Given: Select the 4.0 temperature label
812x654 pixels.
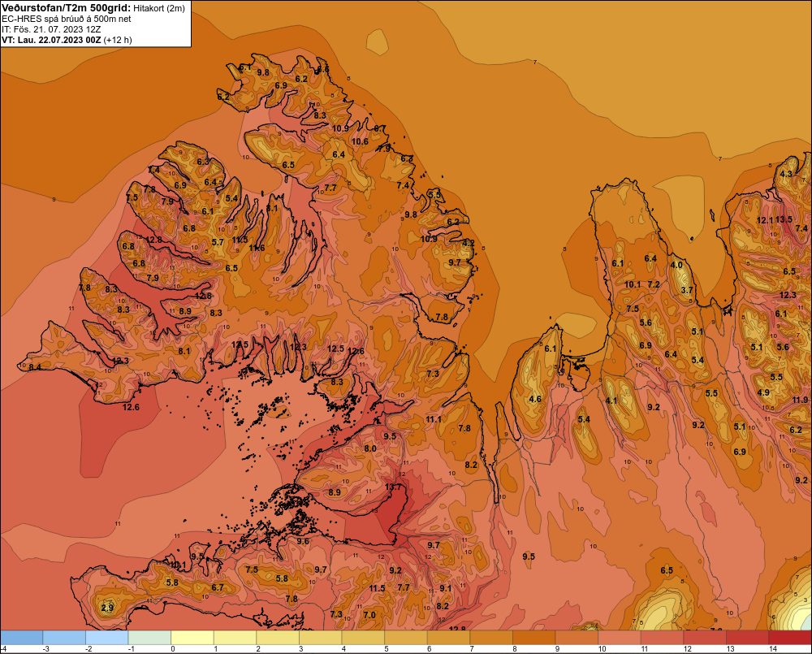Looking at the screenshot, I should (x=676, y=265).
